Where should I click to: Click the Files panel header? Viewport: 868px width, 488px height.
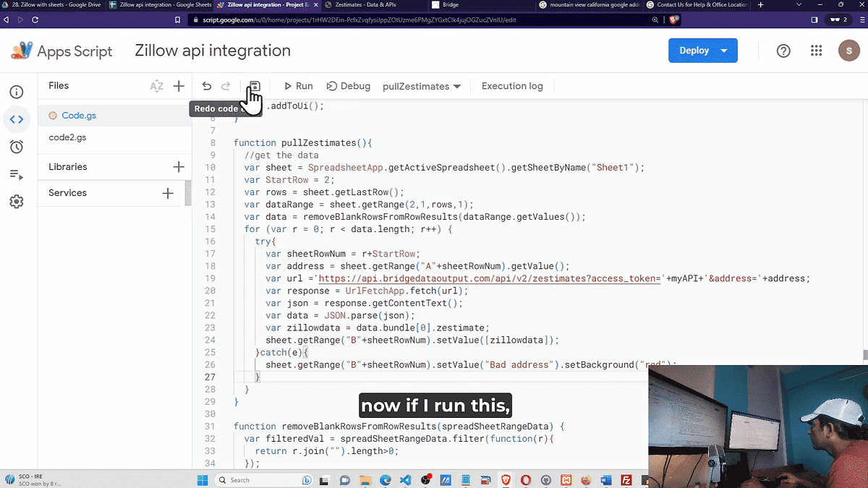[x=59, y=86]
